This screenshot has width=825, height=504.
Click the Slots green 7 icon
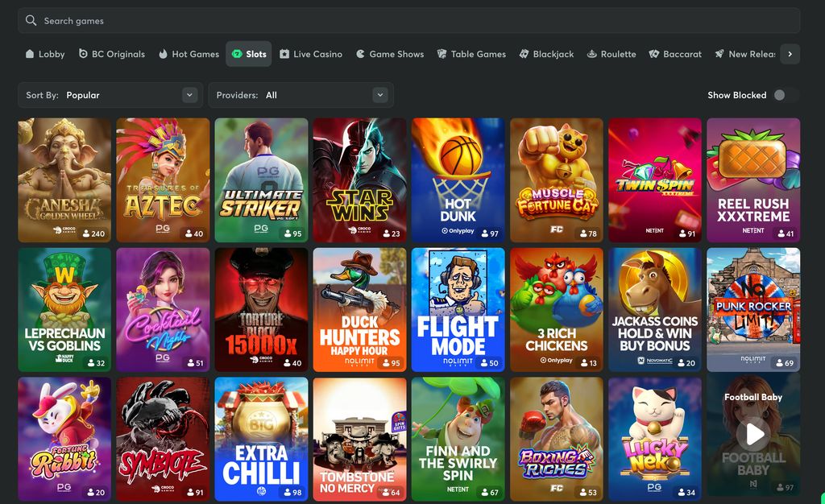pyautogui.click(x=237, y=54)
